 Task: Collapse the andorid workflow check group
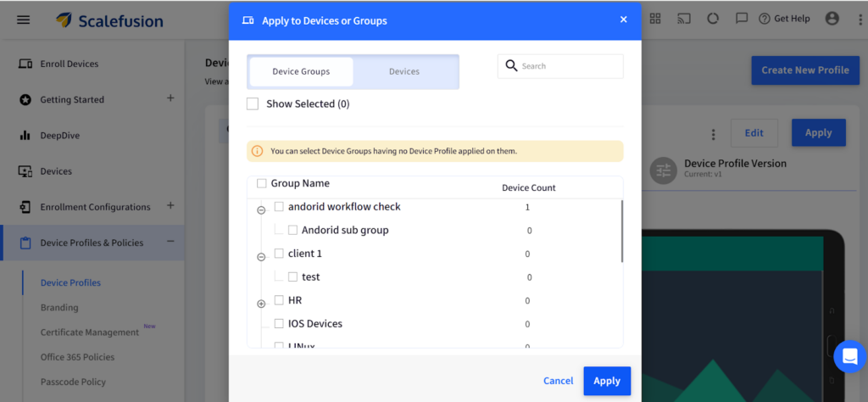point(261,210)
